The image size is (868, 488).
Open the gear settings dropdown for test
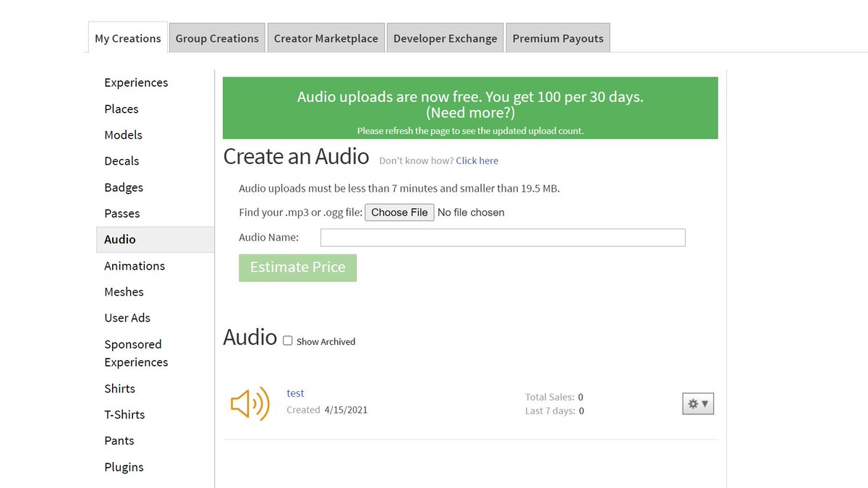pyautogui.click(x=698, y=404)
